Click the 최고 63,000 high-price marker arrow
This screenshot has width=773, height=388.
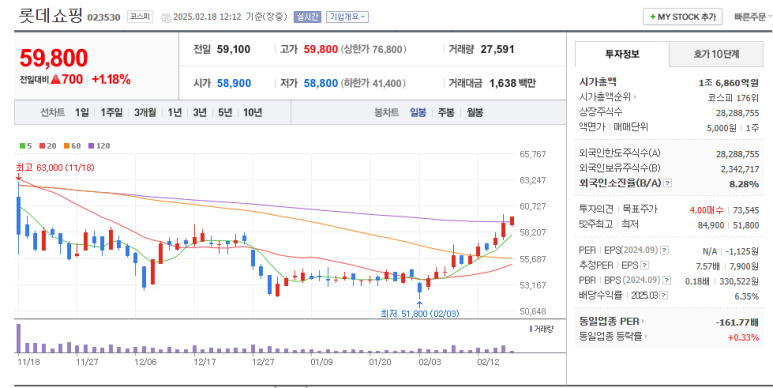[x=18, y=176]
